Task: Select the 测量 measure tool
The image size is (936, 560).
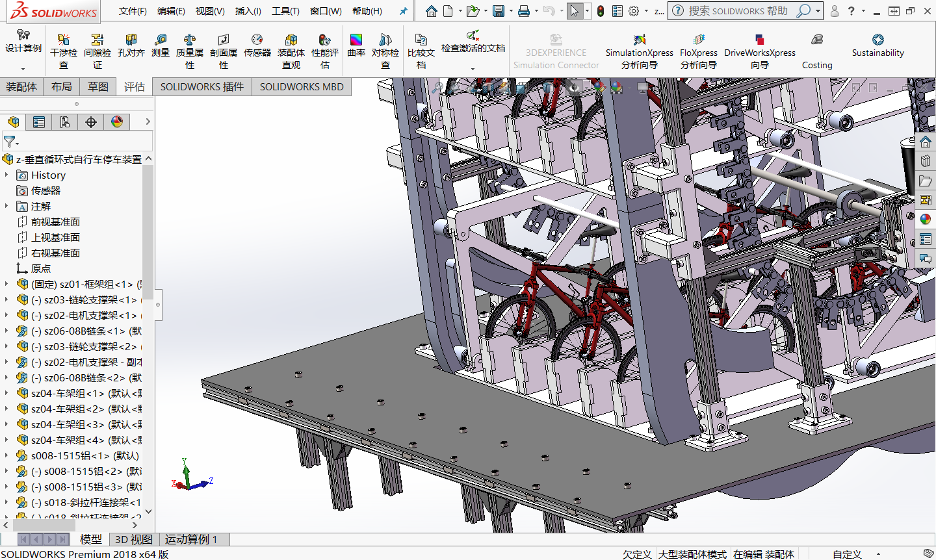Action: click(161, 45)
